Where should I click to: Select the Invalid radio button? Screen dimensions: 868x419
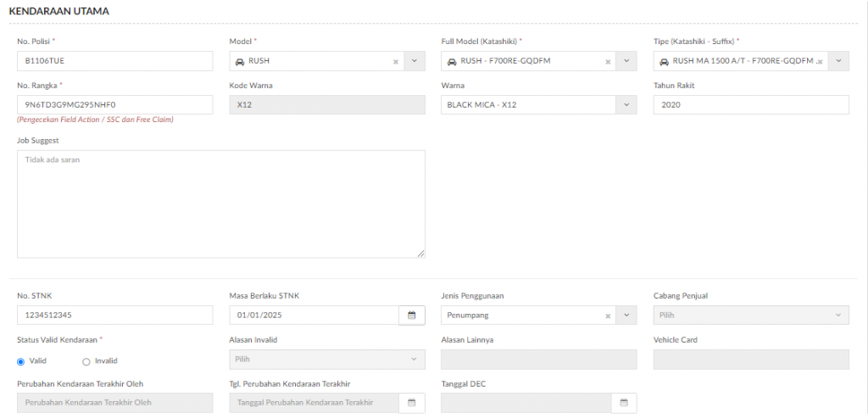tap(86, 361)
